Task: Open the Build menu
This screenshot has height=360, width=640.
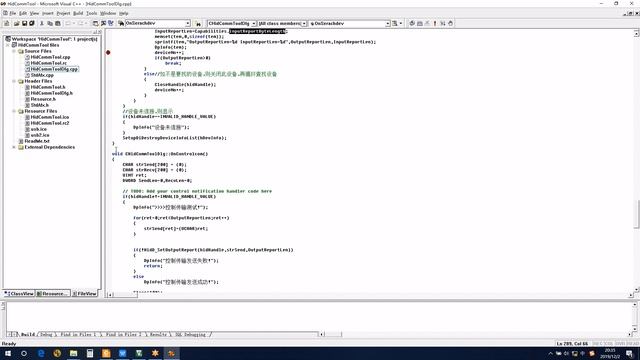Action: point(78,13)
